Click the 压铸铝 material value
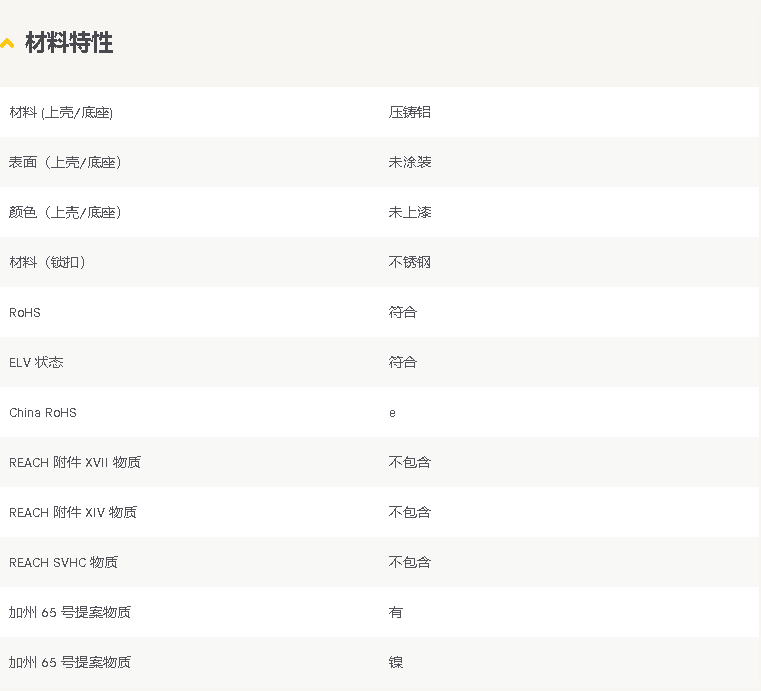The height and width of the screenshot is (691, 761). pos(409,113)
